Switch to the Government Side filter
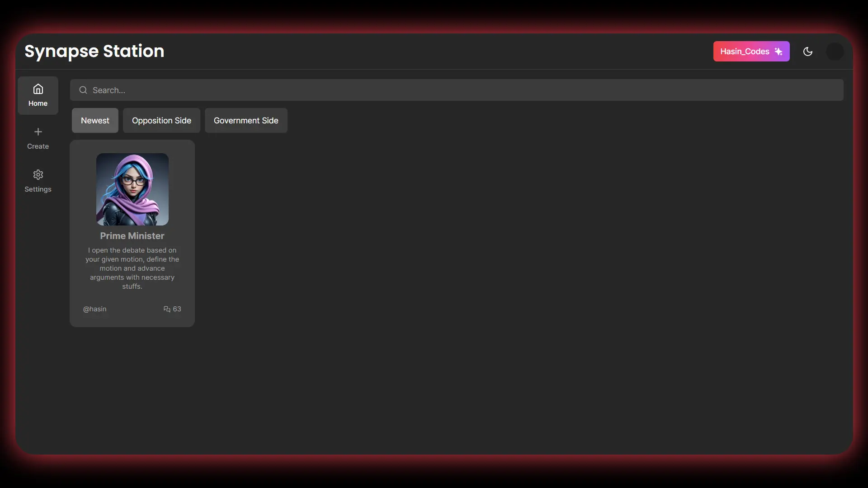868x488 pixels. point(246,121)
